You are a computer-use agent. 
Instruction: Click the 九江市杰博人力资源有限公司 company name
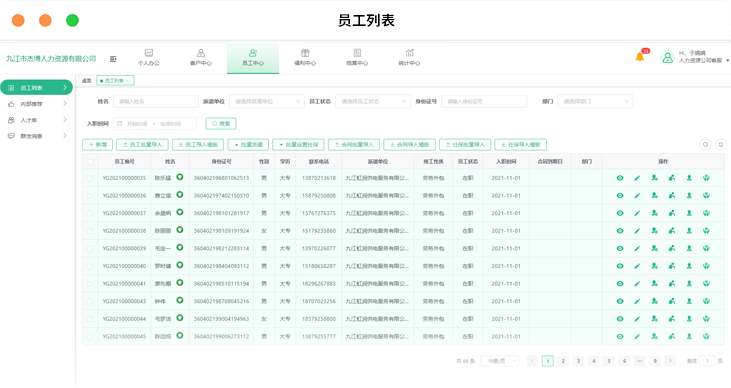click(51, 59)
